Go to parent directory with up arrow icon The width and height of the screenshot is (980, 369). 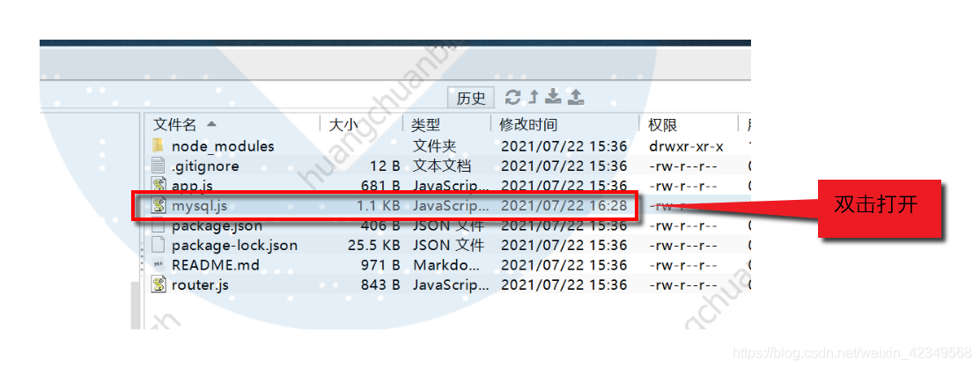pos(533,97)
